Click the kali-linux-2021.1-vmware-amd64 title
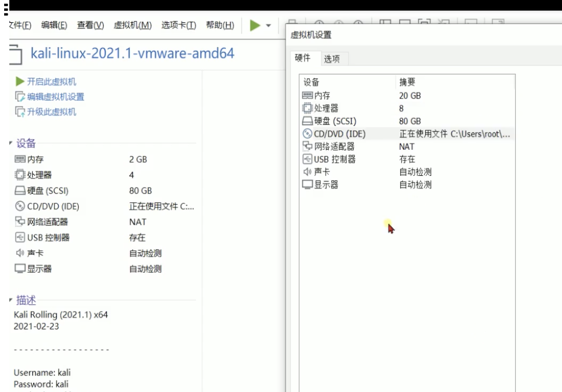Image resolution: width=562 pixels, height=392 pixels. [132, 53]
